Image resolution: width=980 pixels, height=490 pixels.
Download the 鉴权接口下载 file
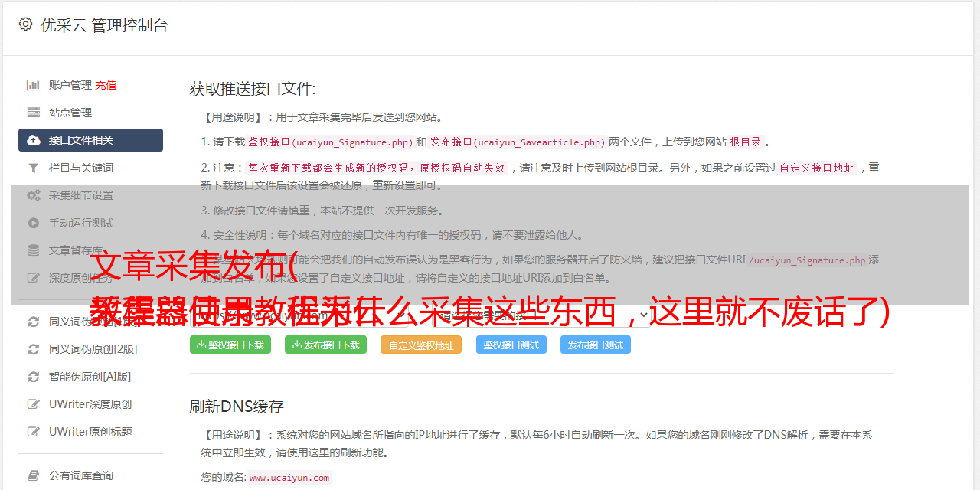click(230, 345)
